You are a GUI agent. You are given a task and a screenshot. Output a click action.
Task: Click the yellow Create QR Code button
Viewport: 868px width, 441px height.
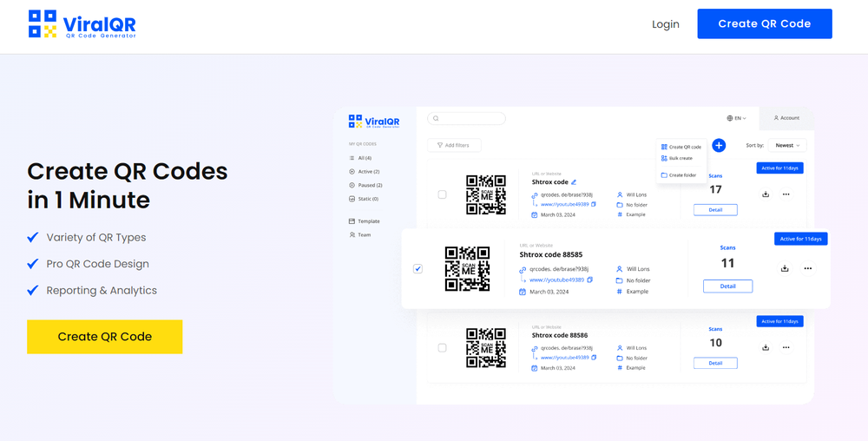[105, 337]
